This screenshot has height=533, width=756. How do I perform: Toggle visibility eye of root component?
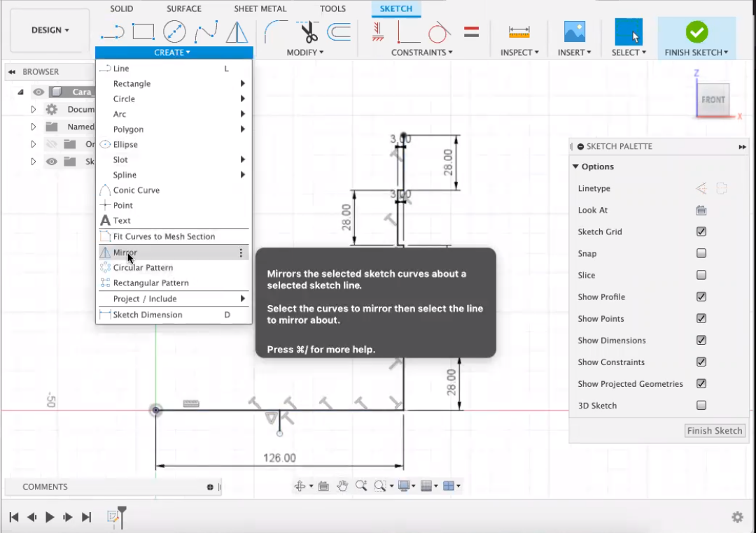click(x=38, y=92)
